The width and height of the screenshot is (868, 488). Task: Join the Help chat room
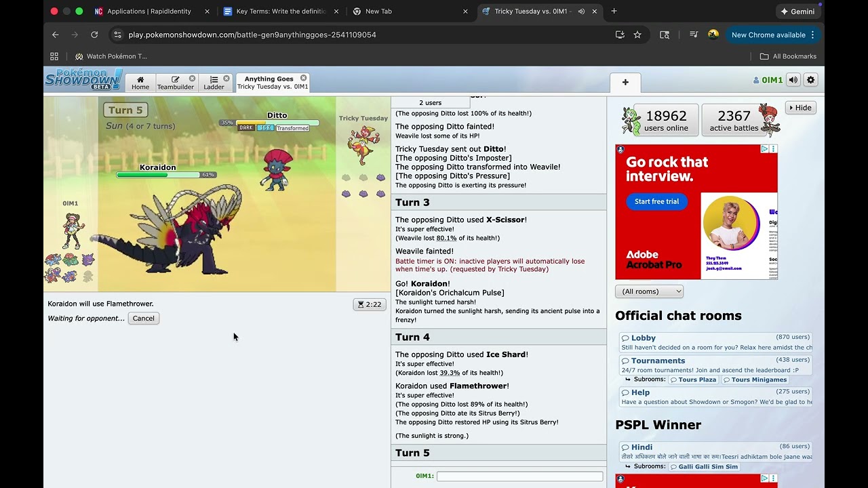tap(716, 396)
